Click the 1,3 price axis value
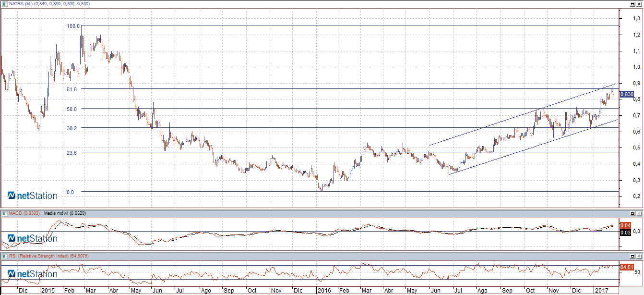This screenshot has width=644, height=295. click(636, 18)
